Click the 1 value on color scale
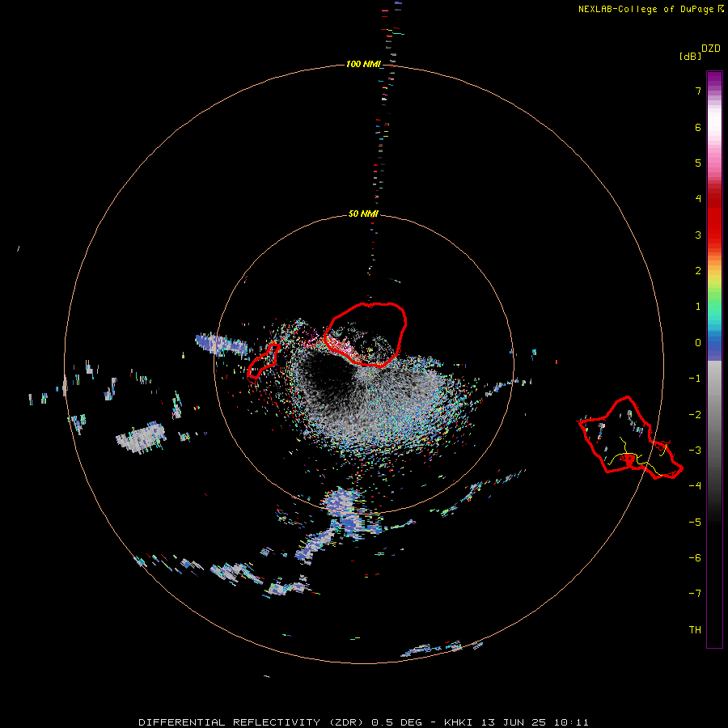Screen dimensions: 728x728 pyautogui.click(x=698, y=307)
